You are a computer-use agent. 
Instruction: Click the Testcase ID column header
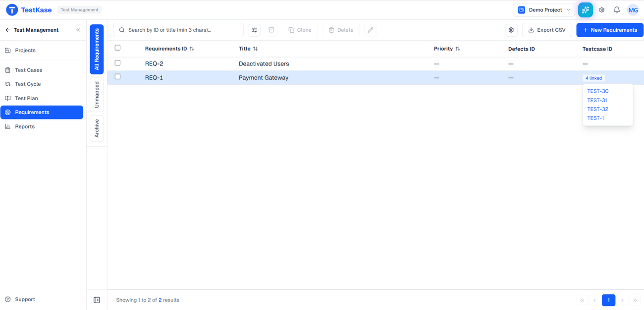597,49
